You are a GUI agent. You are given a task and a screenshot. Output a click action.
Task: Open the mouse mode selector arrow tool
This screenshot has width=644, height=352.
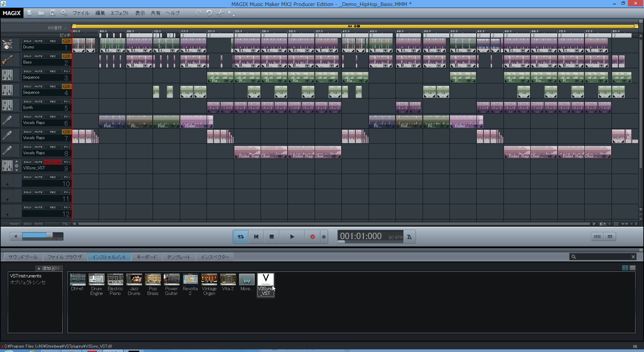pyautogui.click(x=231, y=13)
